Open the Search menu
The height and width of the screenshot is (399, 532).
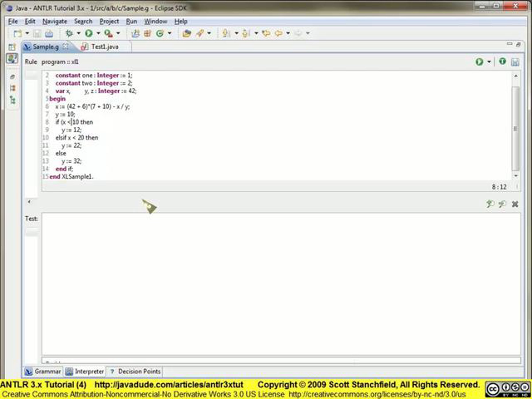click(83, 22)
